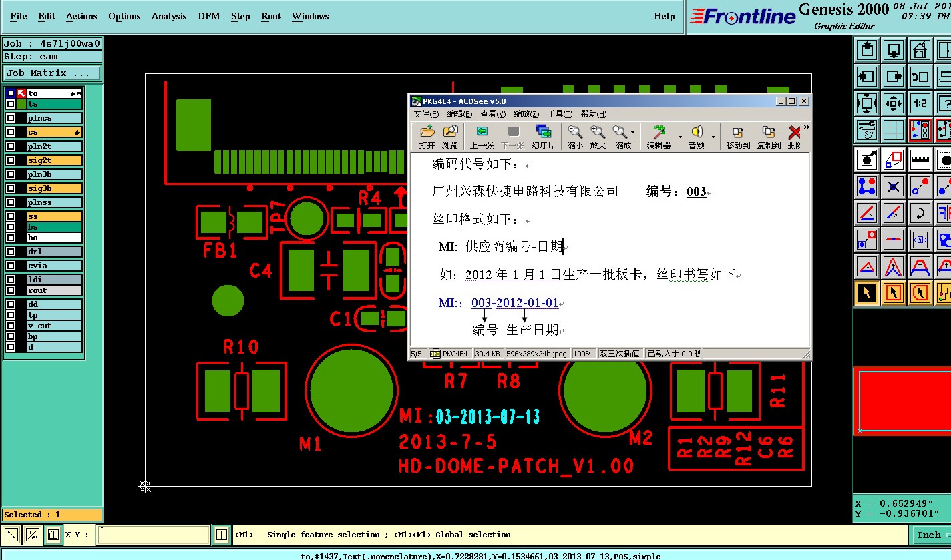Toggle the checkbox for layer v-cut
The width and height of the screenshot is (951, 560).
[11, 326]
